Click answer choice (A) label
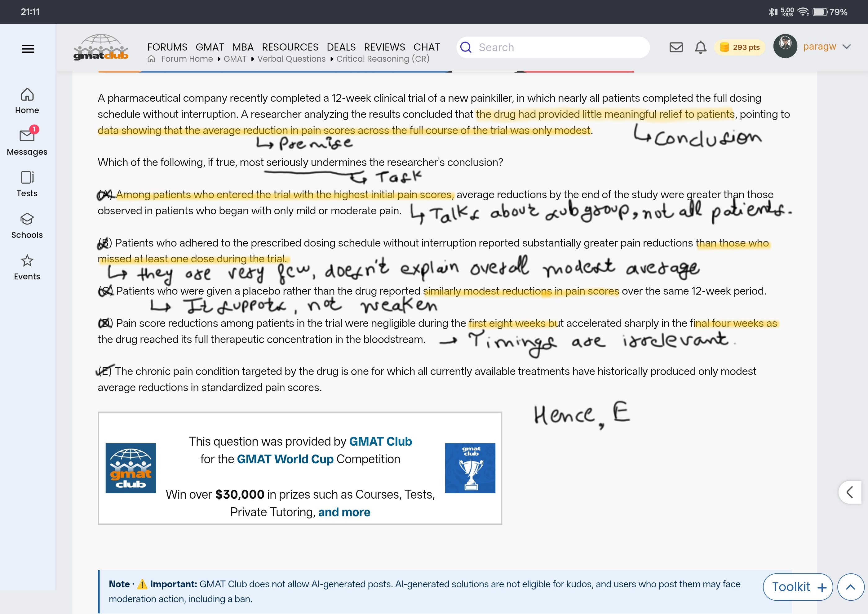The width and height of the screenshot is (868, 614). point(105,194)
